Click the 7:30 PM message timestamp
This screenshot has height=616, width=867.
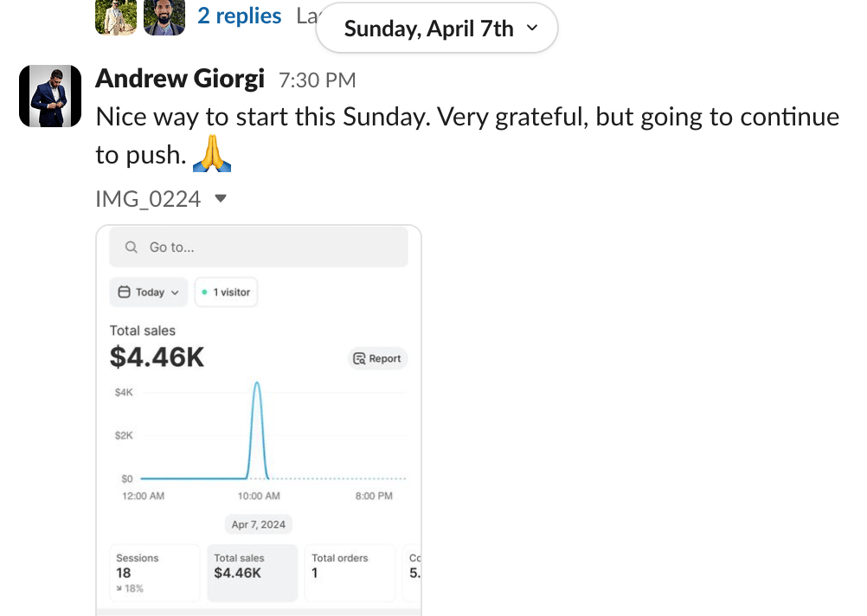pyautogui.click(x=318, y=80)
